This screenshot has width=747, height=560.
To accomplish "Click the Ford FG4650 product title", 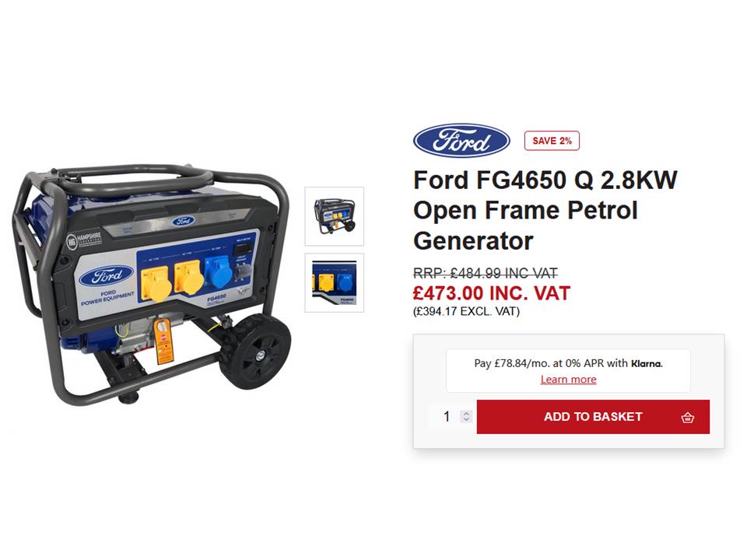I will [545, 211].
